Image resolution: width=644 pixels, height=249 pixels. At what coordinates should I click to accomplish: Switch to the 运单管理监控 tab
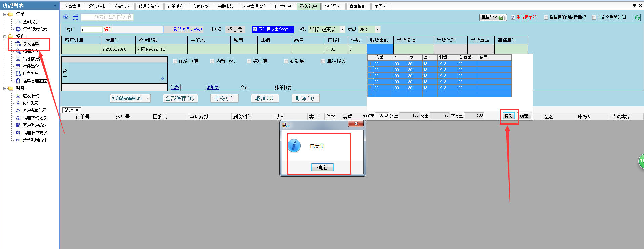(x=254, y=6)
